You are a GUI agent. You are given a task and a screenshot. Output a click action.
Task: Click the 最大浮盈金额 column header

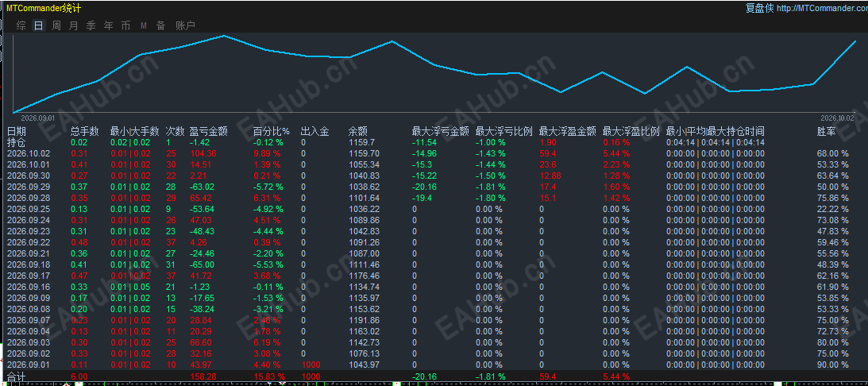(567, 131)
